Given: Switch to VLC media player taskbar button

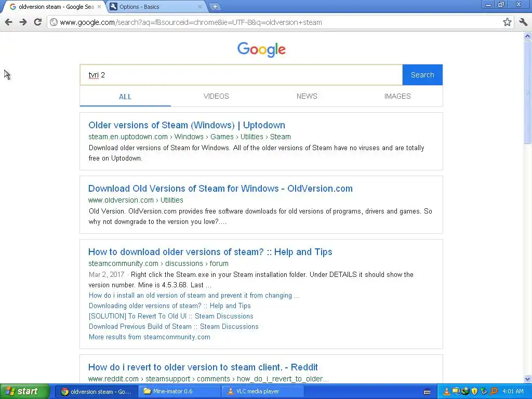Looking at the screenshot, I should coord(262,392).
